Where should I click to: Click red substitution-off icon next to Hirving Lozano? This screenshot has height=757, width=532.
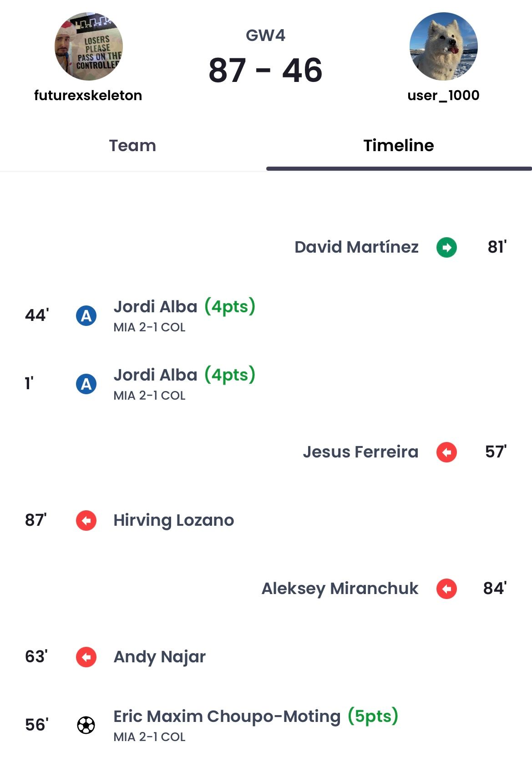pos(86,520)
